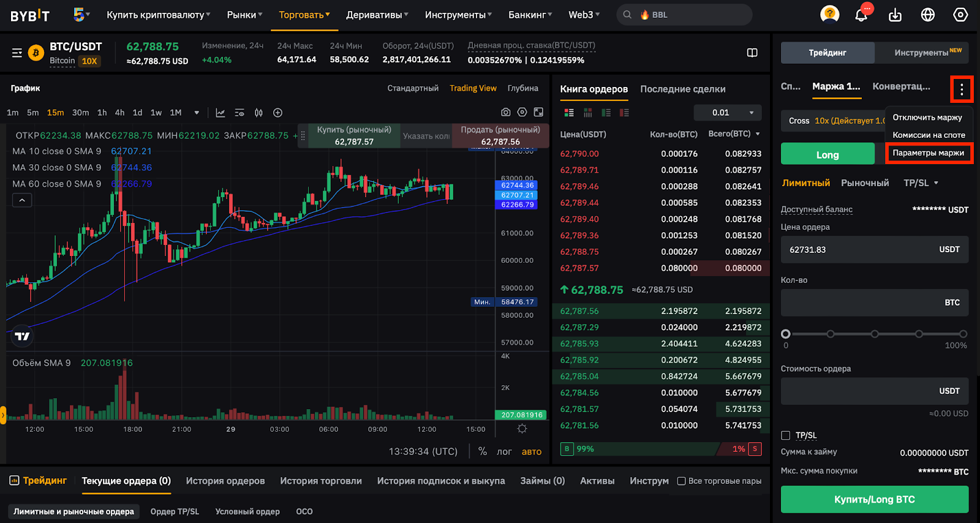Open the language globe icon
The image size is (980, 523).
pos(928,15)
